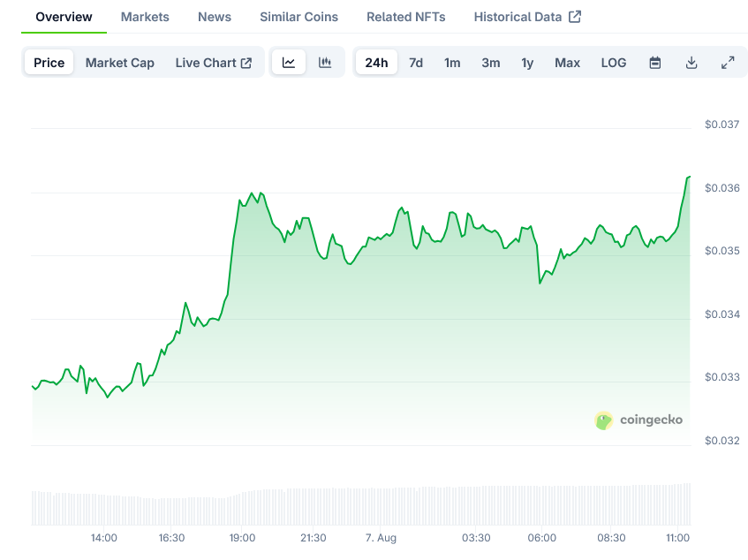Display the Max time range

pyautogui.click(x=567, y=63)
